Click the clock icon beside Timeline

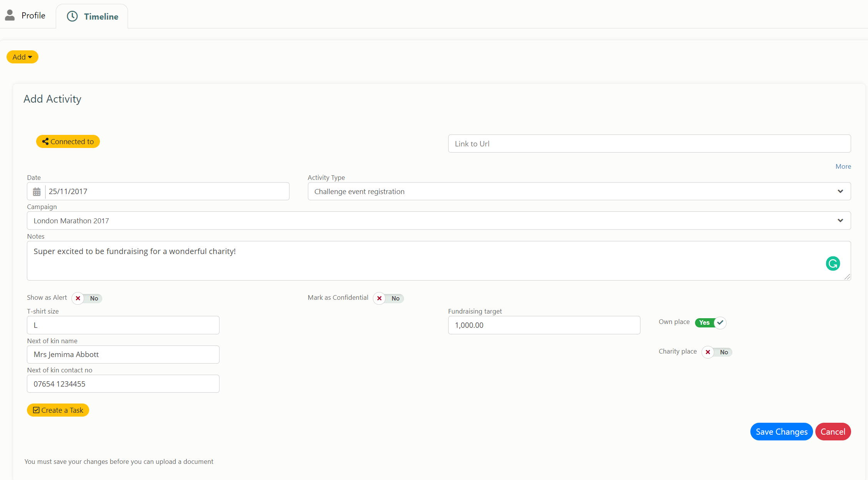(x=72, y=16)
